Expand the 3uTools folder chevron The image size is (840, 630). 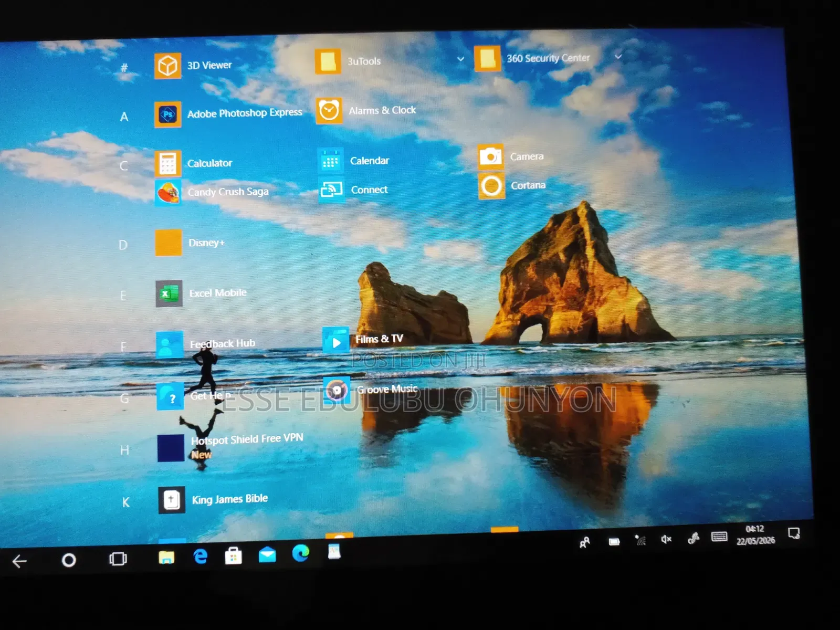point(460,59)
